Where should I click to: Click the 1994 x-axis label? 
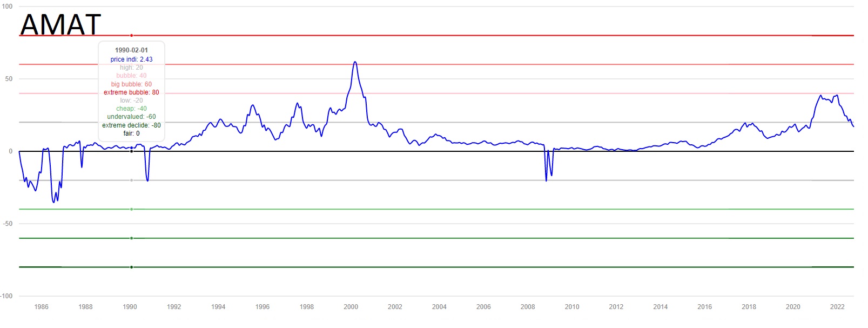click(x=218, y=307)
